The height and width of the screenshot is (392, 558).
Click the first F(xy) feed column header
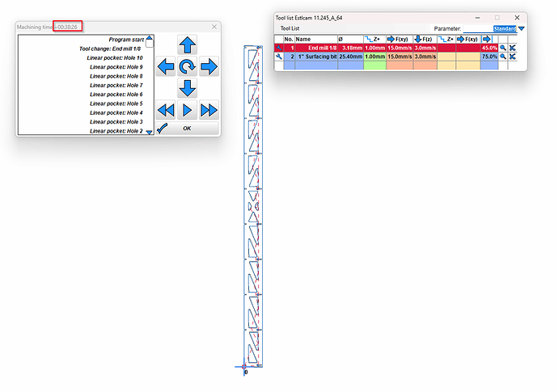(399, 39)
